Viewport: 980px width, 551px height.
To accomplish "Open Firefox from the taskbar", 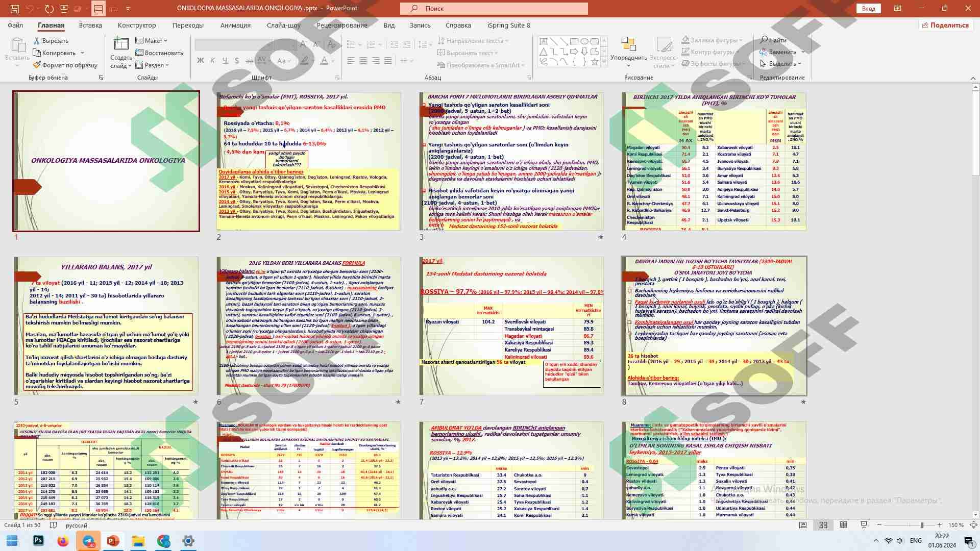I will [x=63, y=541].
